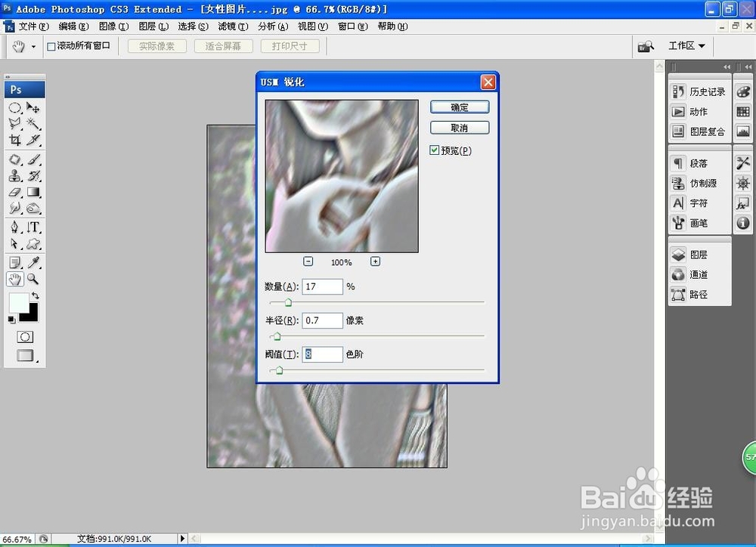This screenshot has width=756, height=547.
Task: Adjust the Amount (数量) slider handle
Action: [288, 303]
